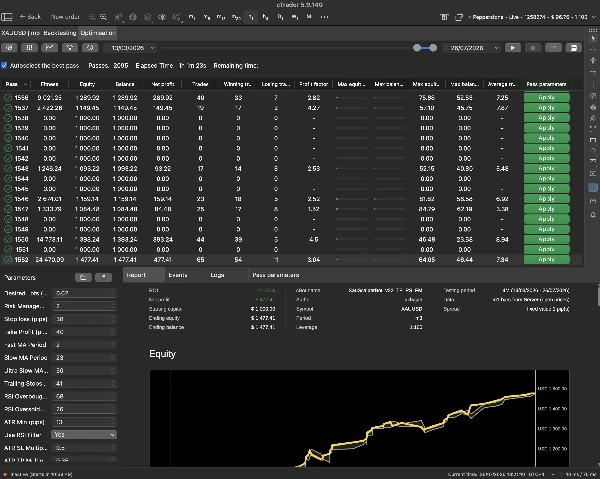Click the report panel scrollbar at right edge
Image resolution: width=600 pixels, height=479 pixels.
[x=598, y=295]
